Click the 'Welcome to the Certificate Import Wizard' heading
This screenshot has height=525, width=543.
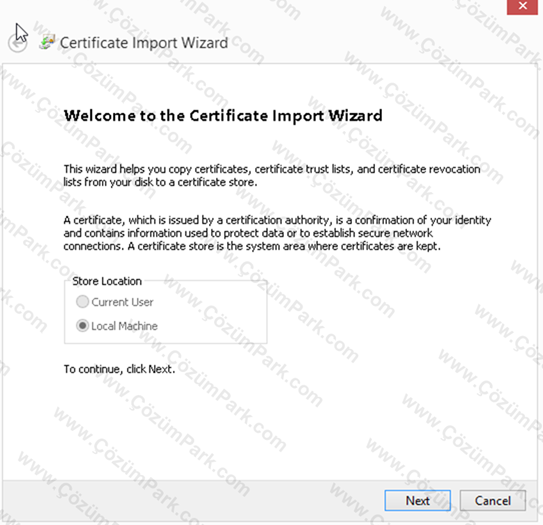point(223,116)
